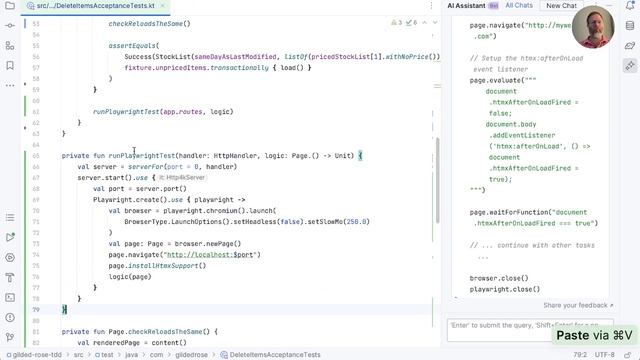Open the Gradle tool window icon
This screenshot has width=640, height=360.
[x=630, y=45]
